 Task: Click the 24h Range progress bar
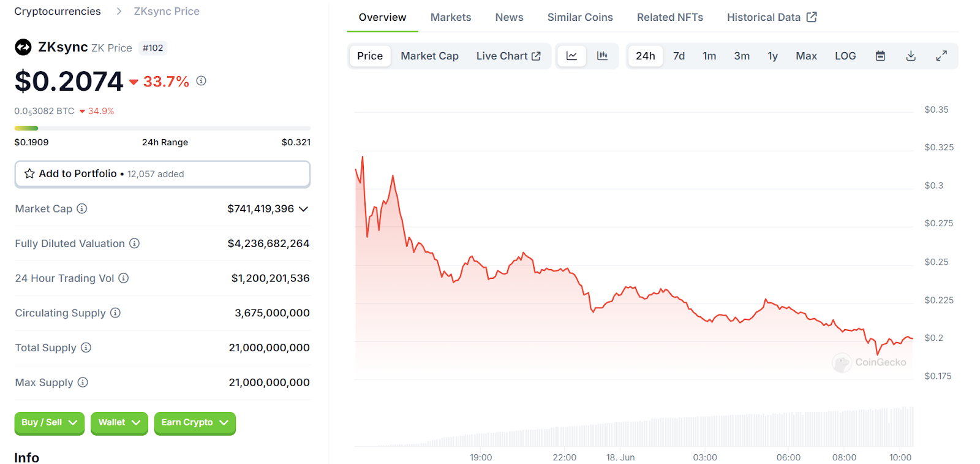(162, 128)
